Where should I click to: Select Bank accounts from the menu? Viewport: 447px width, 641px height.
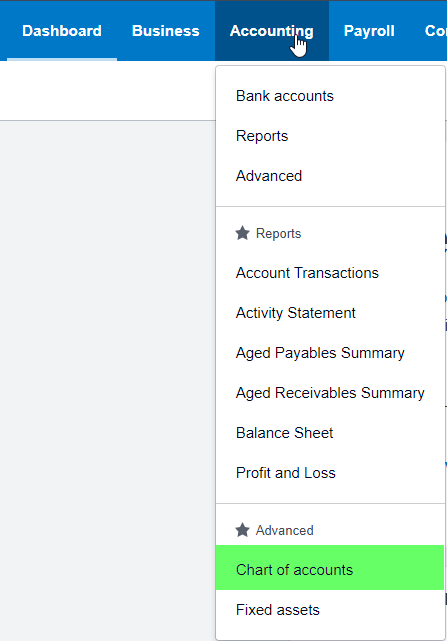pyautogui.click(x=330, y=96)
